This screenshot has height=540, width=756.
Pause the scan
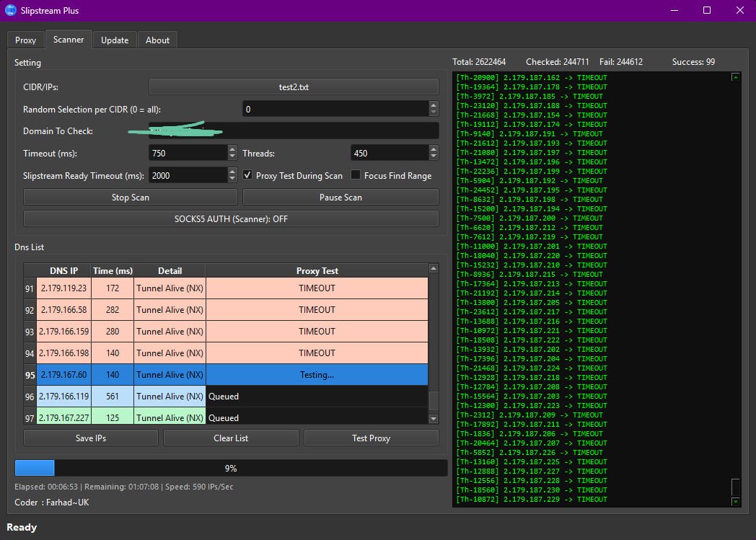(x=341, y=197)
